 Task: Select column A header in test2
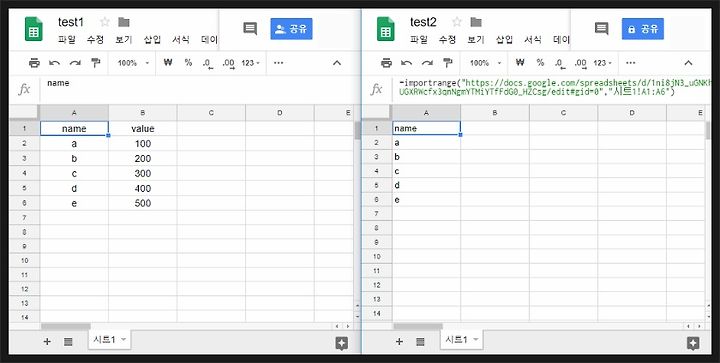(426, 112)
